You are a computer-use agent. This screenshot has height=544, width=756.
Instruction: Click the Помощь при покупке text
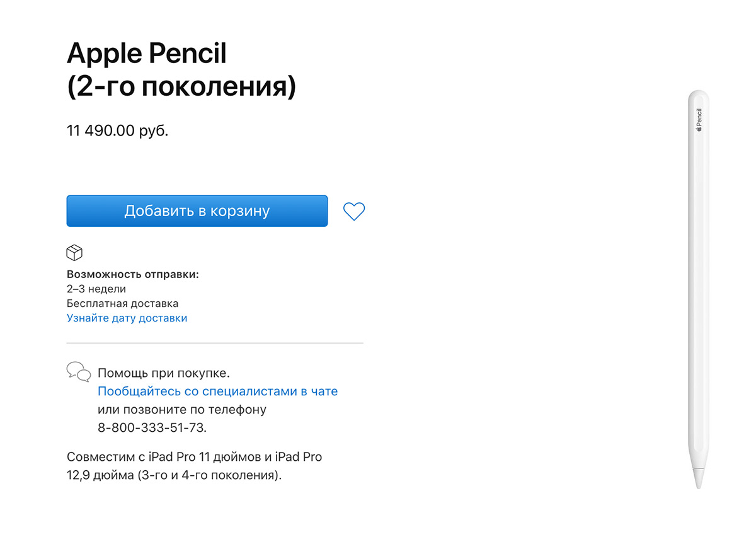tap(164, 373)
